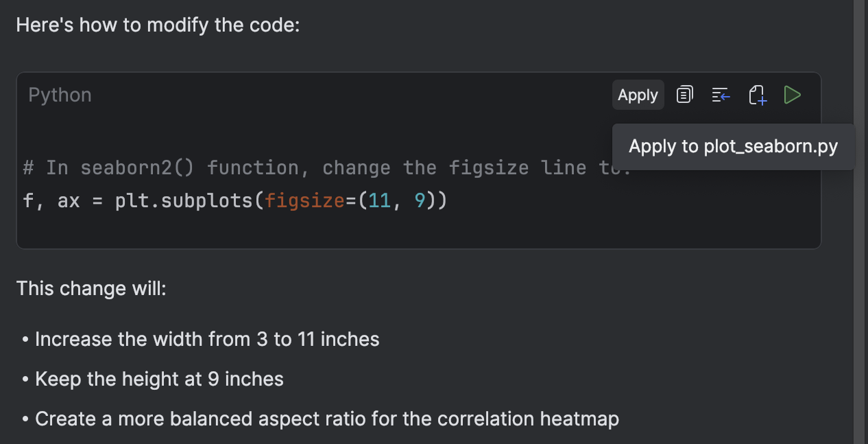Click the 'This change will:' text
Image resolution: width=868 pixels, height=444 pixels.
tap(91, 288)
